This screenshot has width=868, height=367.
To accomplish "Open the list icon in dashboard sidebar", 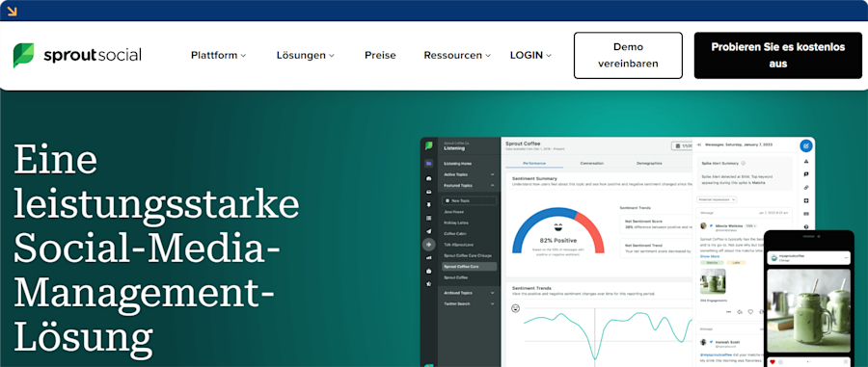I will point(428,219).
